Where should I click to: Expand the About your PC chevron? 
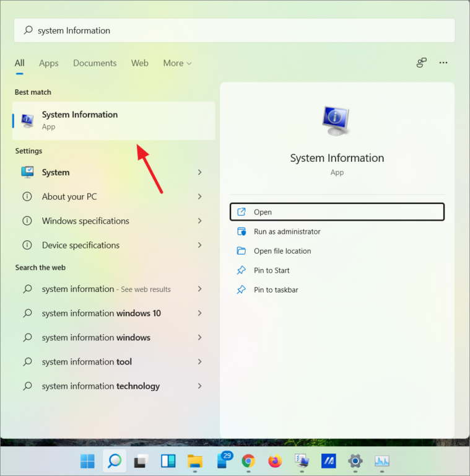(x=199, y=196)
